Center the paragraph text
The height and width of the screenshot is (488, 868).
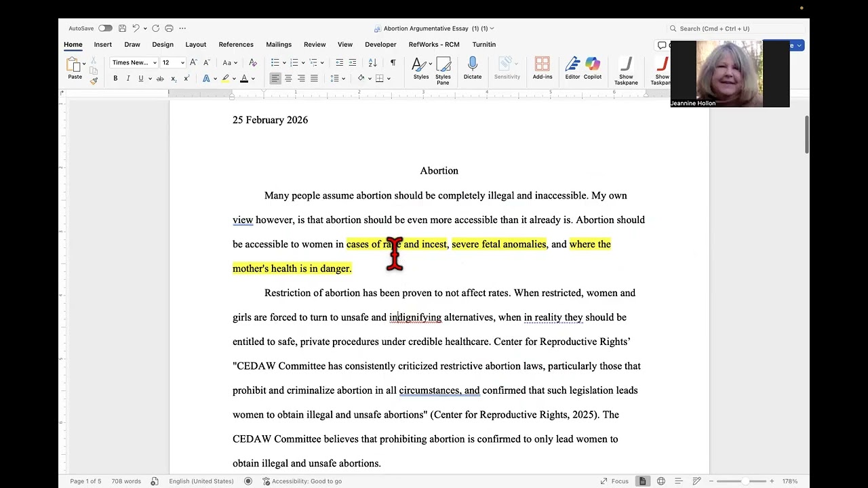tap(288, 79)
